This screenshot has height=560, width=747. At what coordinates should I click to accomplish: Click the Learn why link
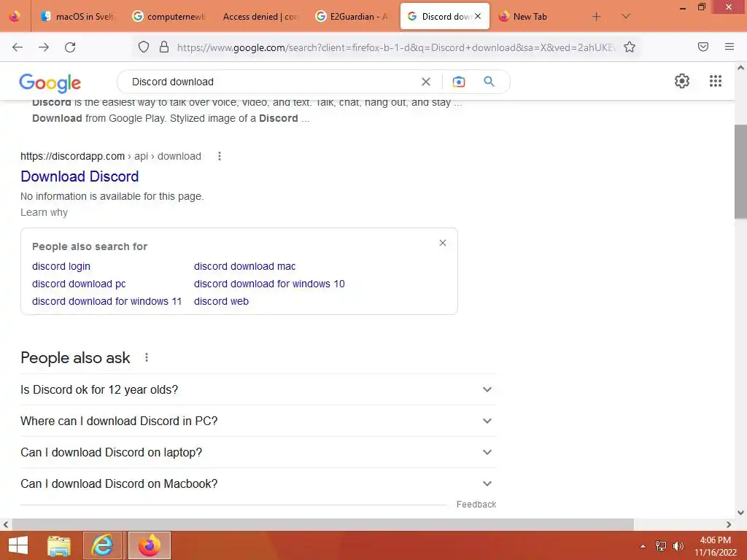pos(44,212)
